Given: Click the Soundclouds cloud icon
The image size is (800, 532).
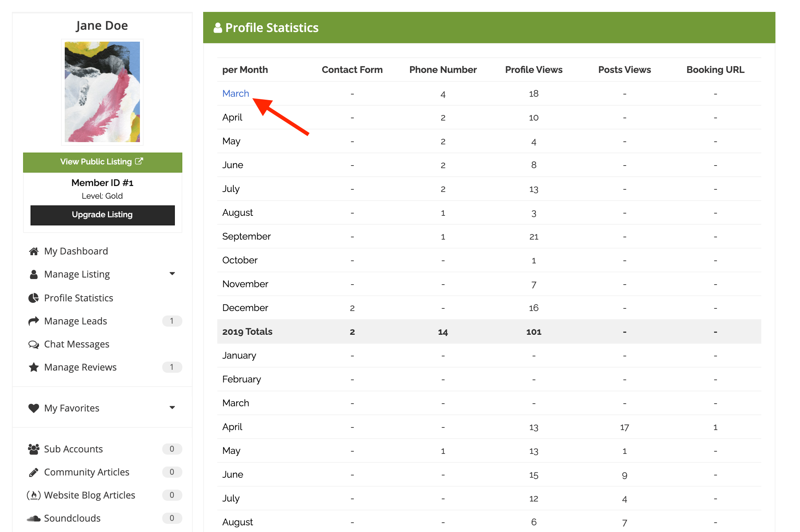Looking at the screenshot, I should click(x=33, y=519).
